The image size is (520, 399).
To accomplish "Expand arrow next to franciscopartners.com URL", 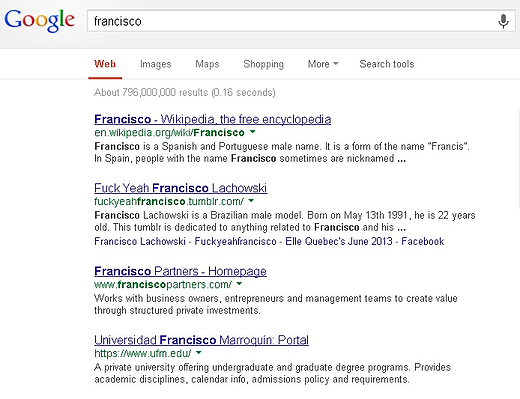I will coord(239,284).
